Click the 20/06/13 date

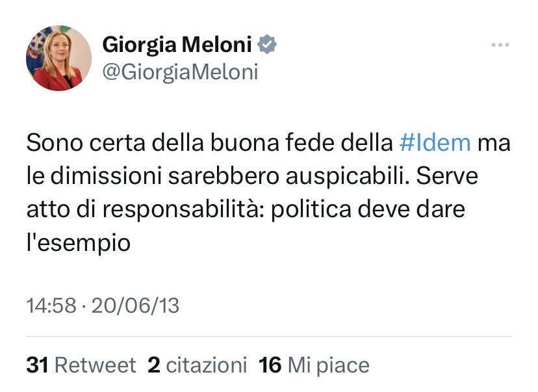pyautogui.click(x=135, y=306)
